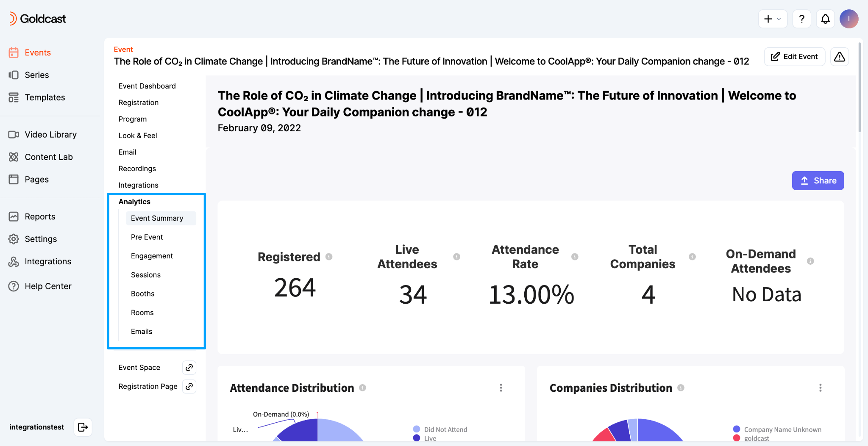
Task: Open the user profile avatar
Action: click(x=849, y=19)
